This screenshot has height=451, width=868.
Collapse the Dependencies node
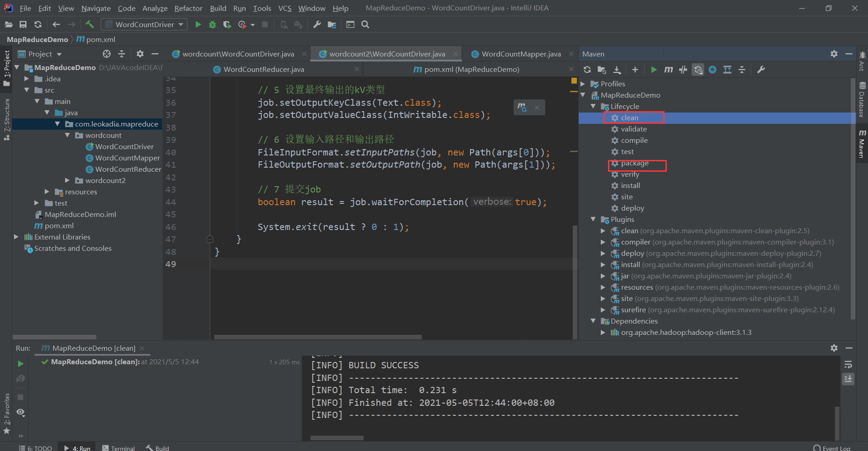[x=593, y=321]
